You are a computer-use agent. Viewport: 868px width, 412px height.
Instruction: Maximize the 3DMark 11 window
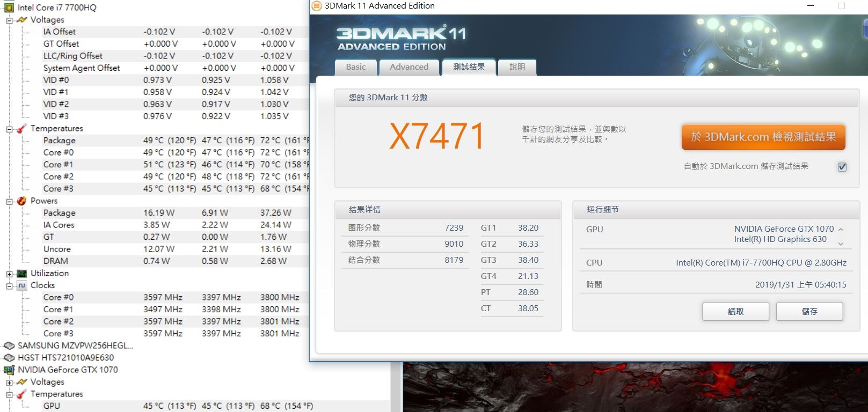(x=842, y=6)
